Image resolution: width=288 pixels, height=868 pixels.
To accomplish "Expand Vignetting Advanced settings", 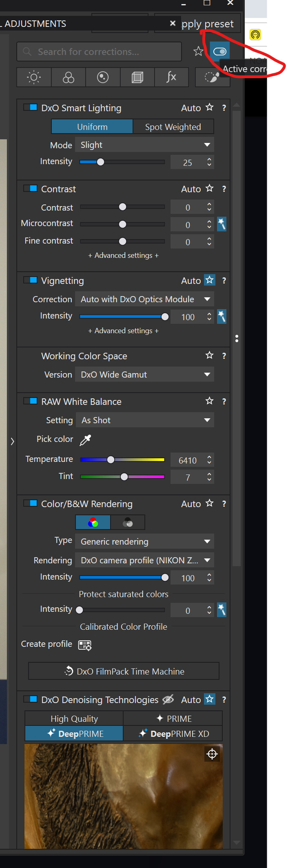I will pyautogui.click(x=123, y=331).
